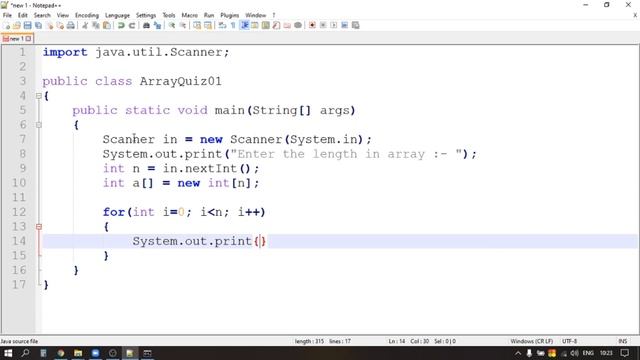Click the New file toolbar icon

[x=7, y=25]
